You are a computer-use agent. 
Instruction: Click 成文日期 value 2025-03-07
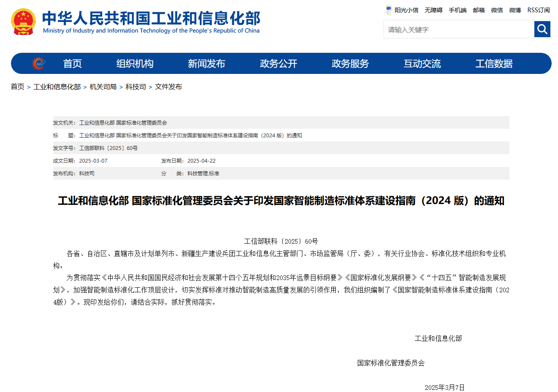pos(93,161)
